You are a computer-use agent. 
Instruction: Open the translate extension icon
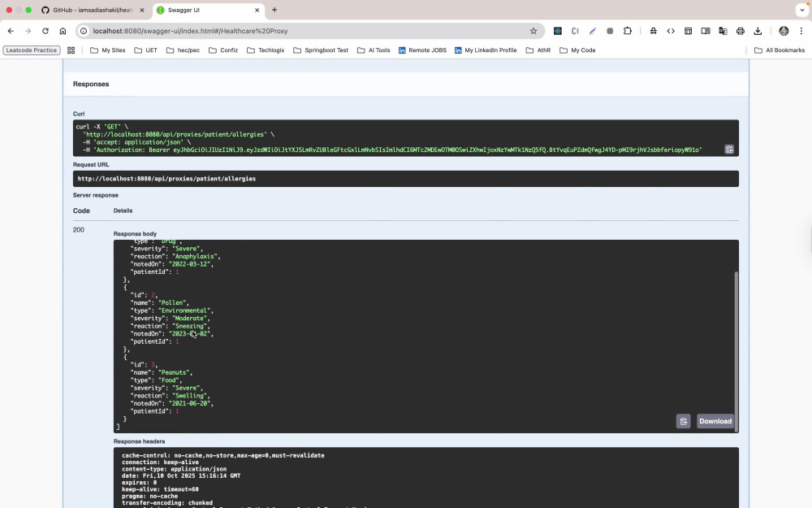click(723, 31)
